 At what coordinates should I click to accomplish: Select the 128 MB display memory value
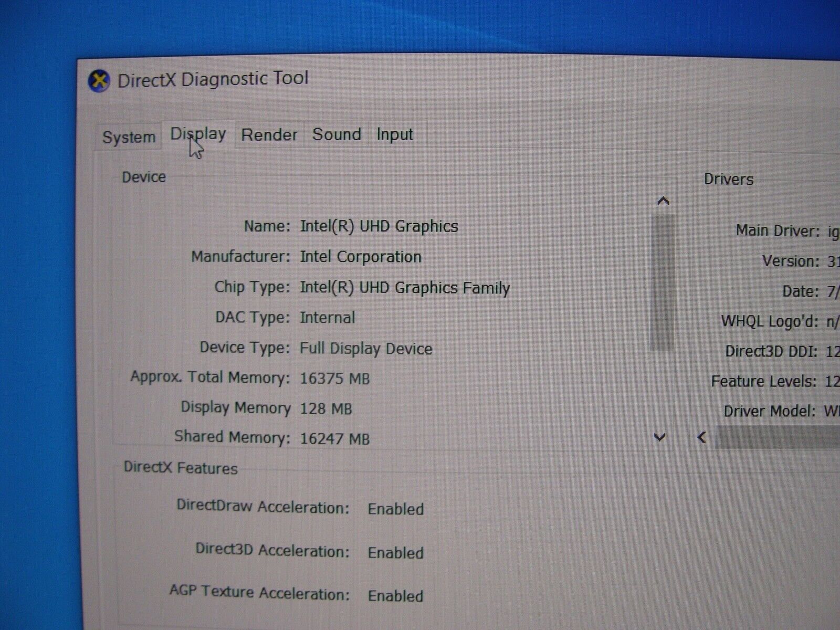[326, 408]
